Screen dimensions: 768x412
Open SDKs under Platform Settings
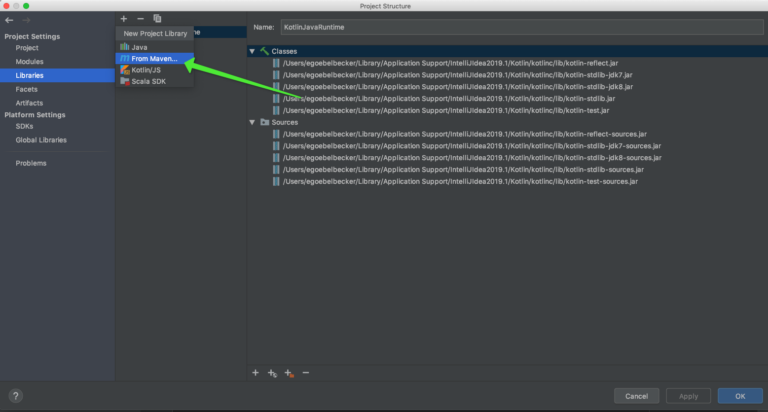tap(25, 126)
